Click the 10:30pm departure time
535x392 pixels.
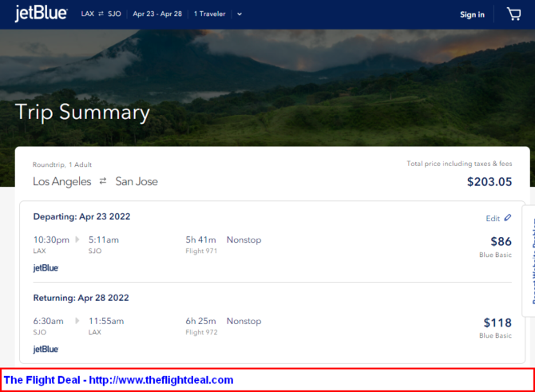(x=51, y=240)
